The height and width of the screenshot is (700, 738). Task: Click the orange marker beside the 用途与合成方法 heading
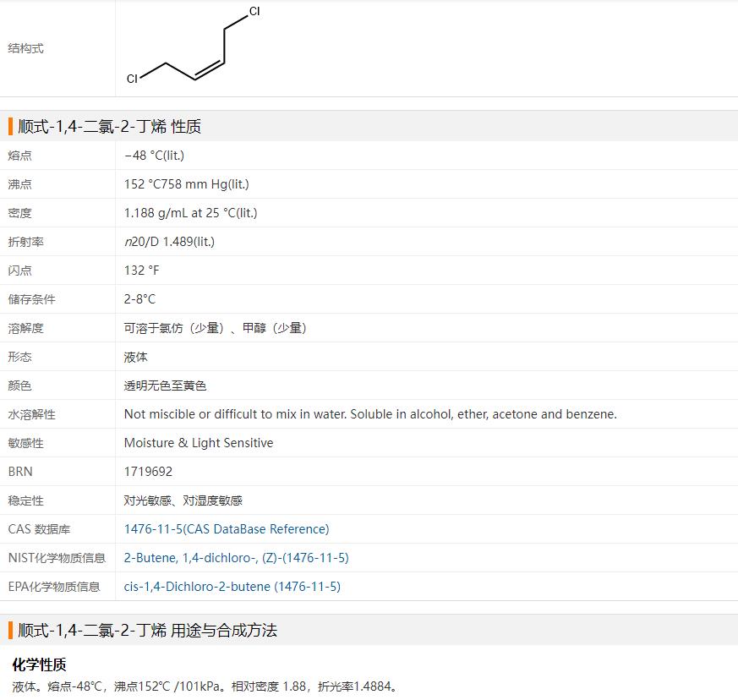11,631
